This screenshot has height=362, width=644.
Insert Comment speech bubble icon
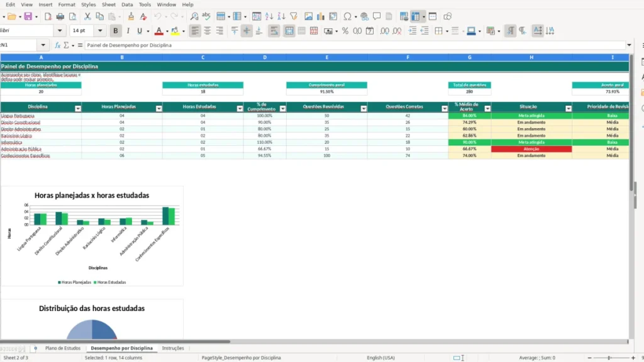(377, 16)
